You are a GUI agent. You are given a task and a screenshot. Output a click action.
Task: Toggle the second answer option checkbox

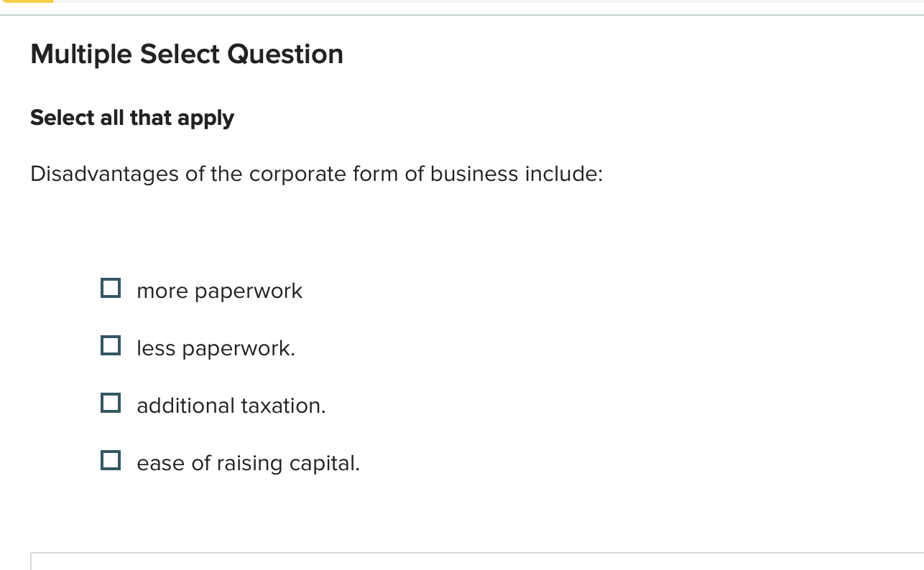[x=111, y=345]
